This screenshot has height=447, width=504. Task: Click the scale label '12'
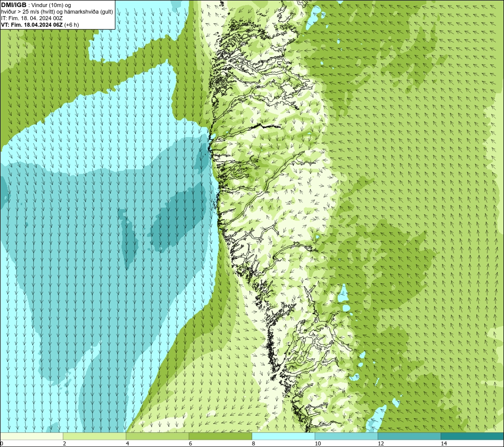click(381, 444)
